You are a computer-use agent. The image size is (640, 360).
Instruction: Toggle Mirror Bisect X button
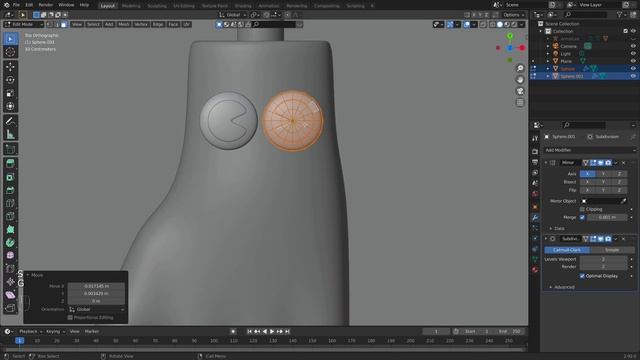(x=587, y=182)
